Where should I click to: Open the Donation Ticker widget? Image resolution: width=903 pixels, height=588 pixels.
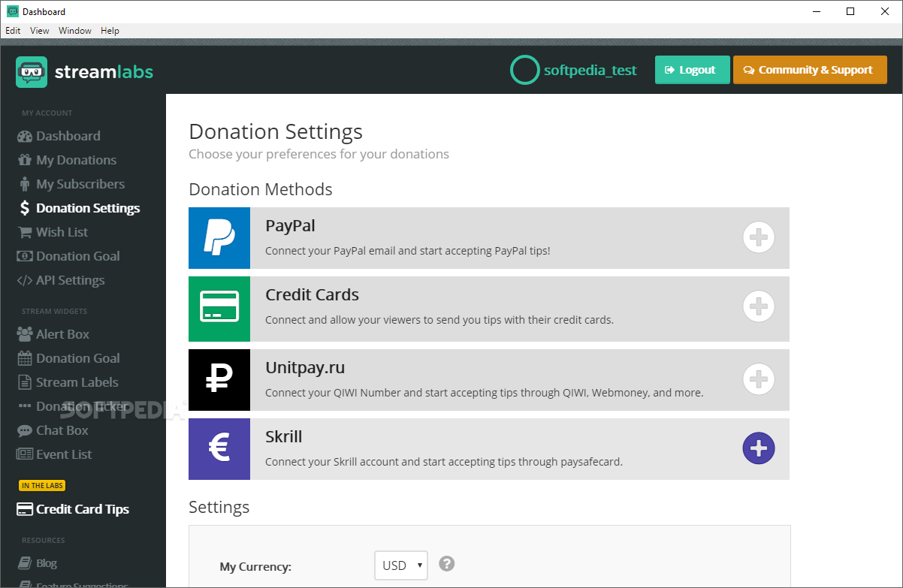[x=72, y=406]
